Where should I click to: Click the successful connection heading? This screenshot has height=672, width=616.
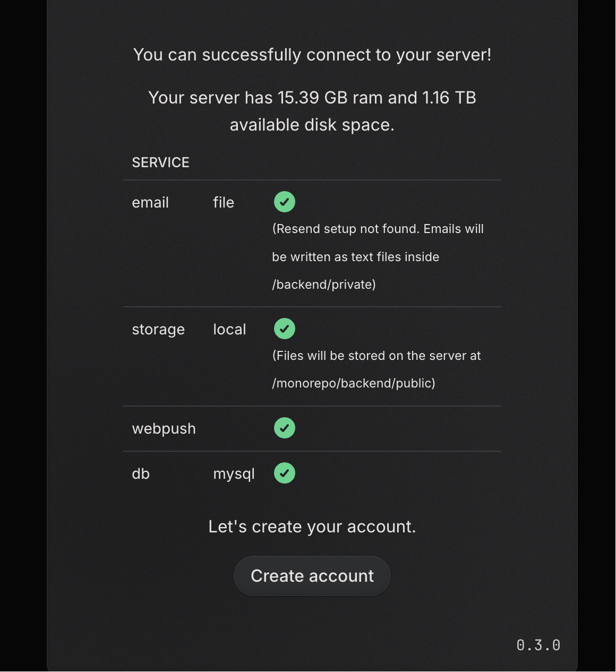coord(312,55)
